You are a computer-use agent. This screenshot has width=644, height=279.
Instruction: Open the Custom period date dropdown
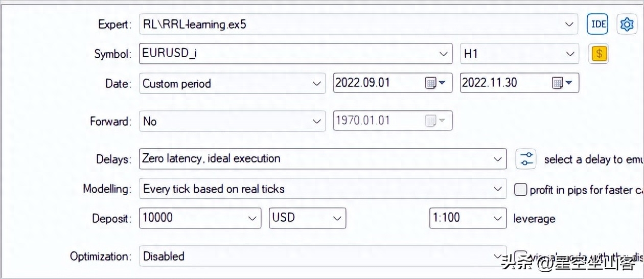232,83
